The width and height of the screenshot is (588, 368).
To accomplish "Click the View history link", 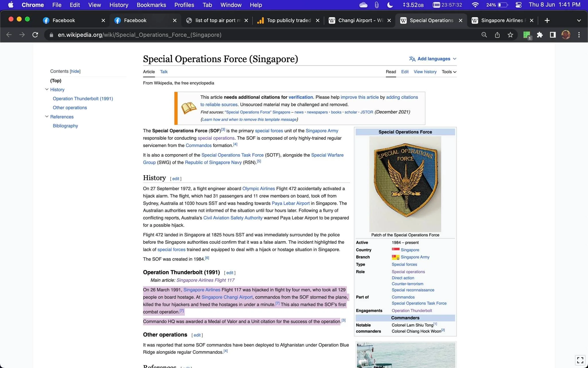I will pos(425,72).
